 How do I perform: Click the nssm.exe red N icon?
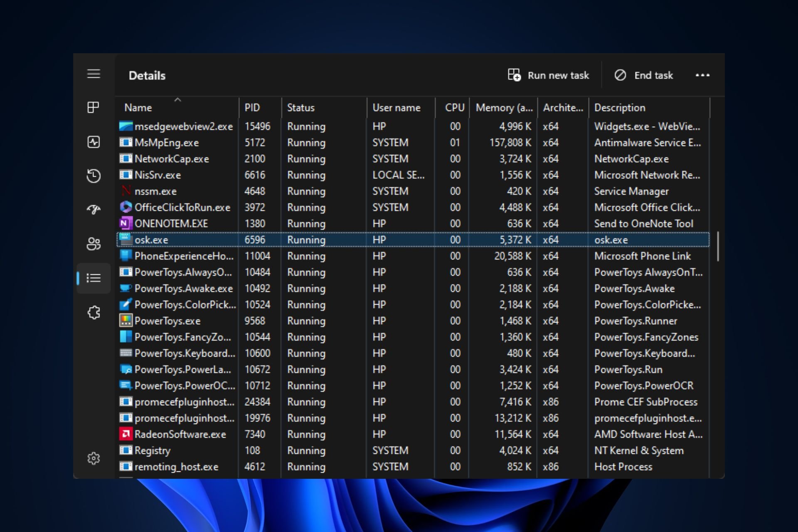click(126, 191)
